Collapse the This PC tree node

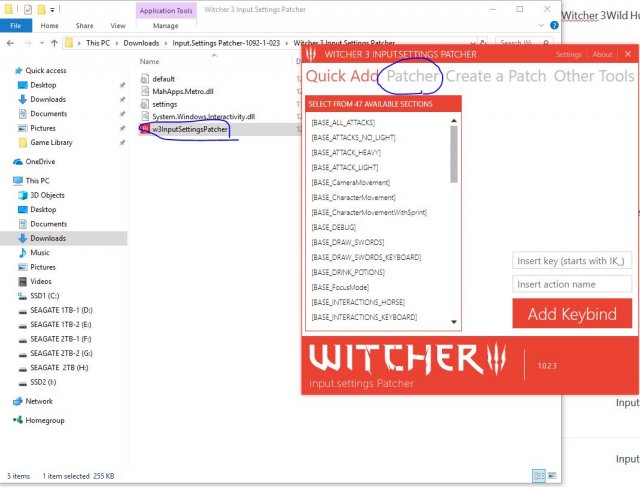pyautogui.click(x=7, y=181)
